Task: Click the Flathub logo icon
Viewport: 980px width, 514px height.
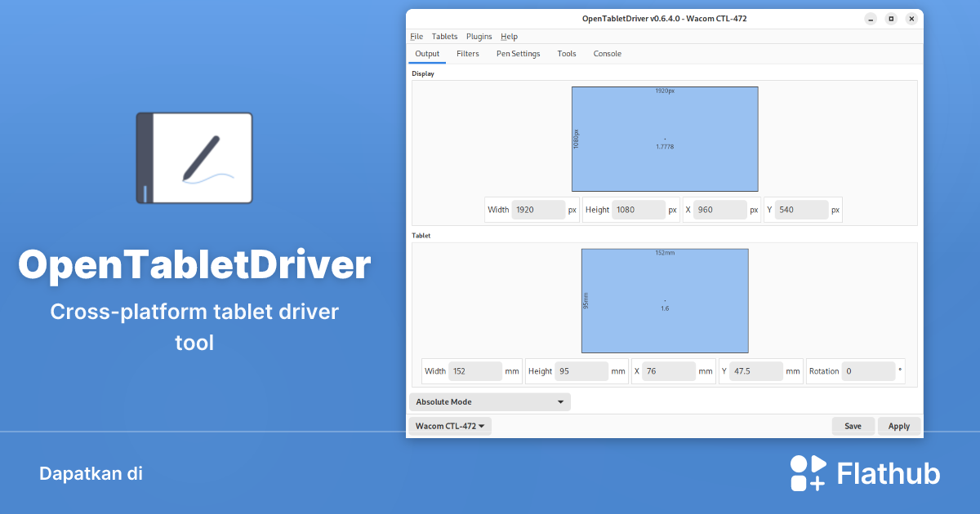Action: (x=807, y=472)
